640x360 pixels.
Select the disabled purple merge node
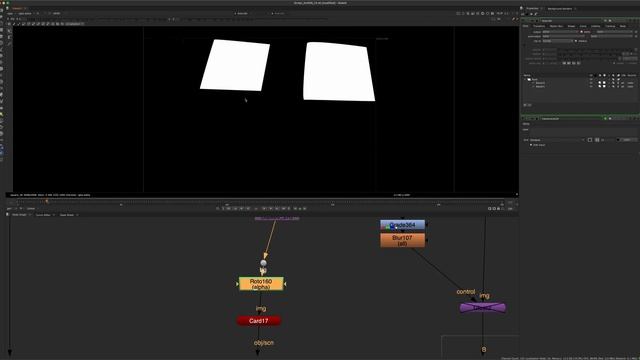click(x=482, y=307)
